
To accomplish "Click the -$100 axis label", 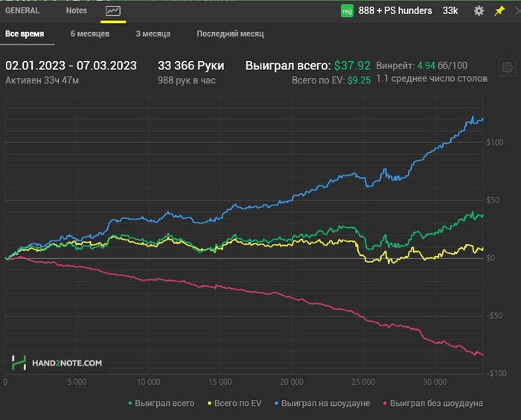I will coord(496,373).
